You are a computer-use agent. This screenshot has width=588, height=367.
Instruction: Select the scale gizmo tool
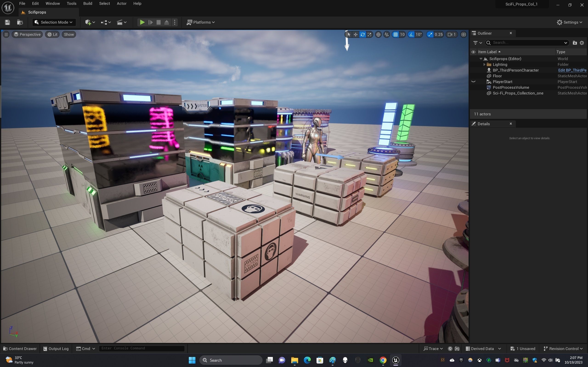point(370,34)
